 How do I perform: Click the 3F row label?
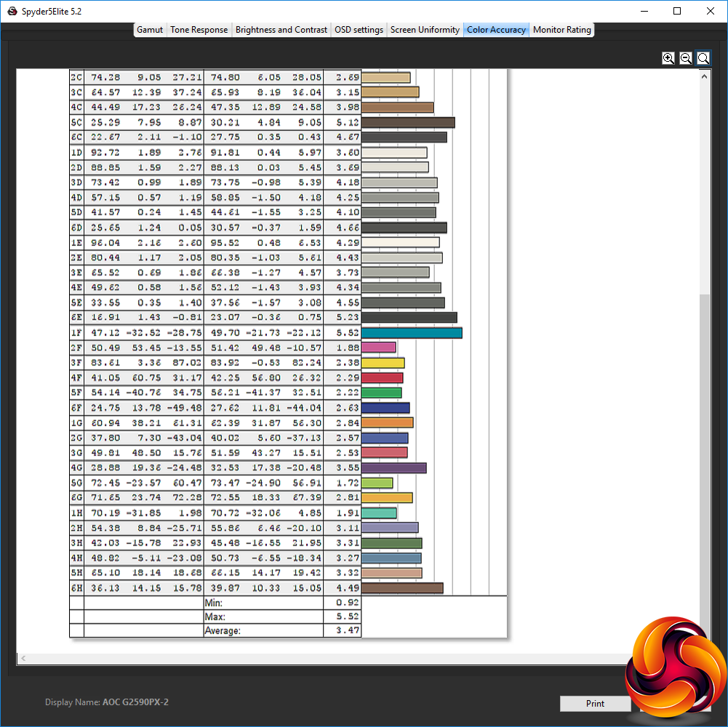[76, 363]
